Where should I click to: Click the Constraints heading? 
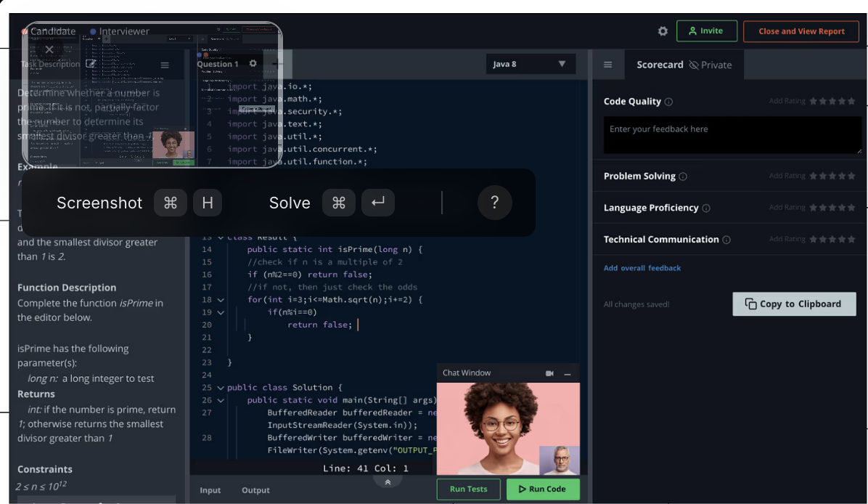click(x=45, y=470)
